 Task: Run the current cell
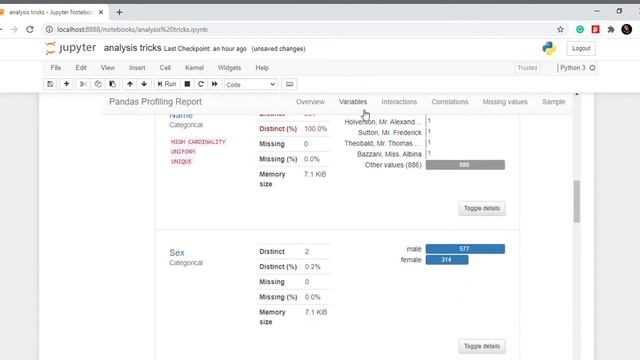pos(167,84)
